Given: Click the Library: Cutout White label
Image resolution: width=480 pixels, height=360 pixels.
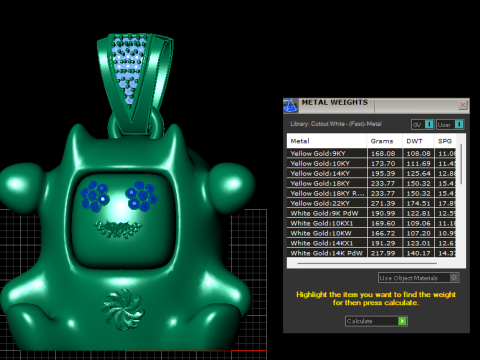Looking at the screenshot, I should [x=336, y=124].
